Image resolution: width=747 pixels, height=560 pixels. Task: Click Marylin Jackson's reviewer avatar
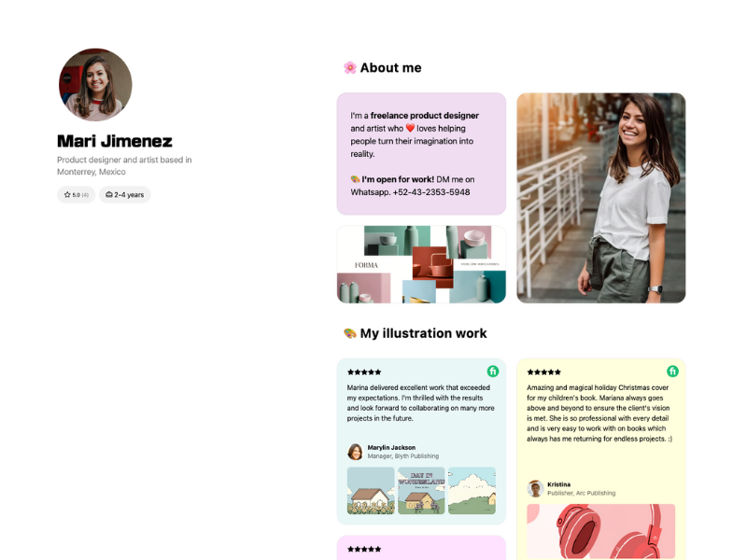pyautogui.click(x=355, y=452)
